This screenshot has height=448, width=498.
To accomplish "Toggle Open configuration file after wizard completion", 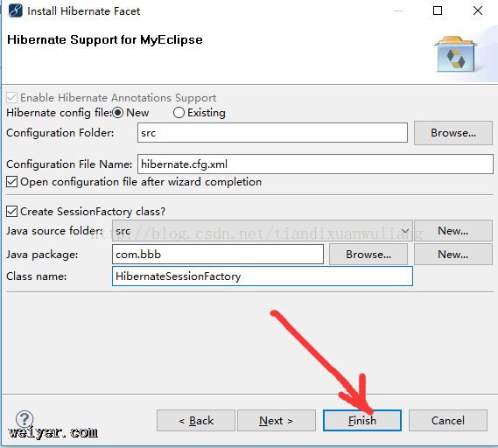I will click(11, 182).
